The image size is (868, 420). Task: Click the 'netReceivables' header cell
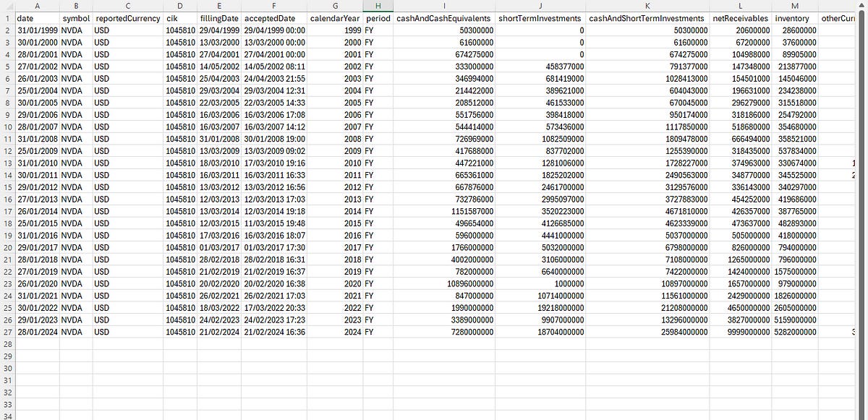coord(740,17)
